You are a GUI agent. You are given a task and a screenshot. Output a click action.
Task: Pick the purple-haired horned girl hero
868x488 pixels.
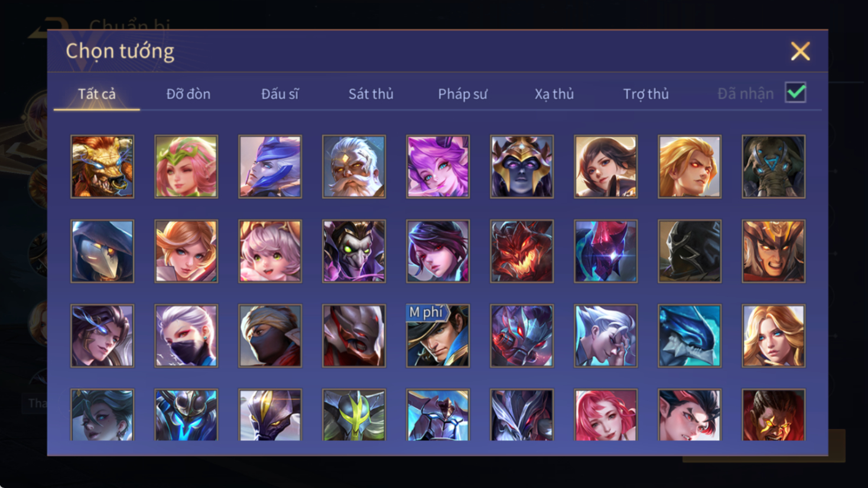(x=438, y=167)
